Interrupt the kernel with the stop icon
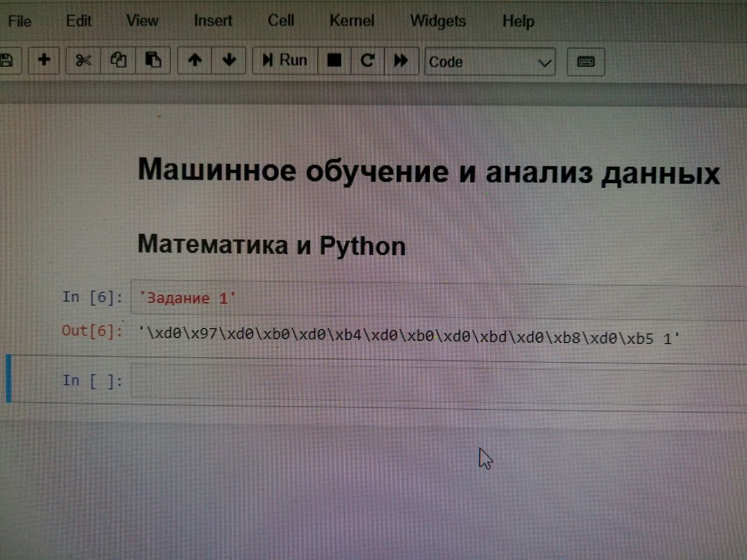 pyautogui.click(x=334, y=60)
